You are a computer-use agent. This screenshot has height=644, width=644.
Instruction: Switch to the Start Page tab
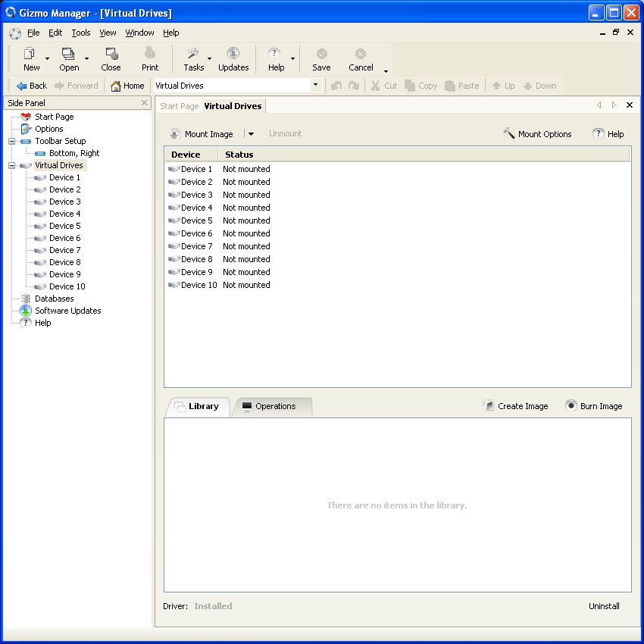(179, 106)
